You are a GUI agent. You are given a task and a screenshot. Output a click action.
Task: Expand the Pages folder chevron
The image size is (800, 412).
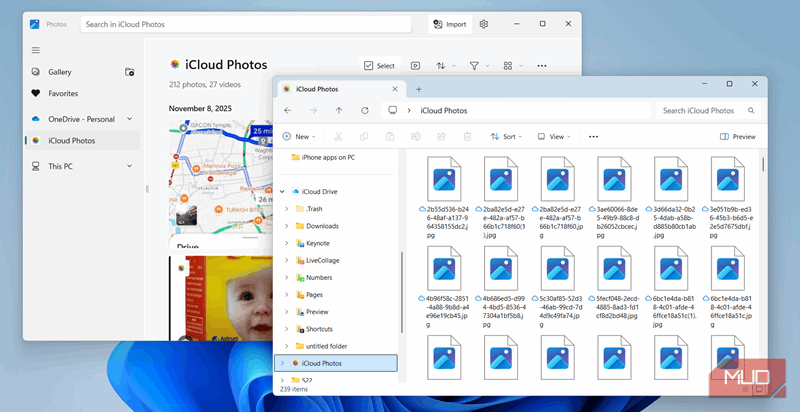click(x=286, y=295)
